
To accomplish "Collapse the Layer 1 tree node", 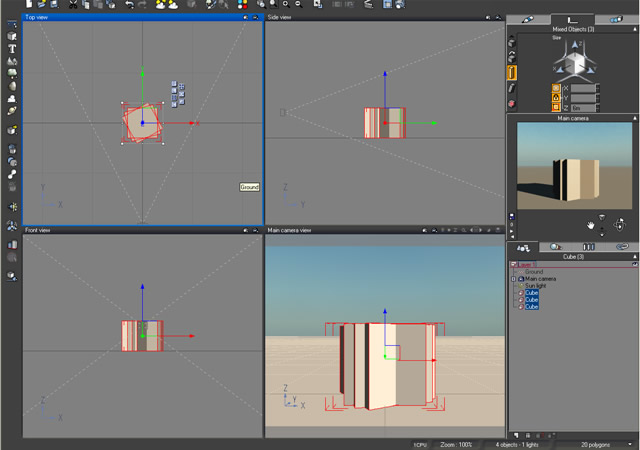I will coord(513,265).
